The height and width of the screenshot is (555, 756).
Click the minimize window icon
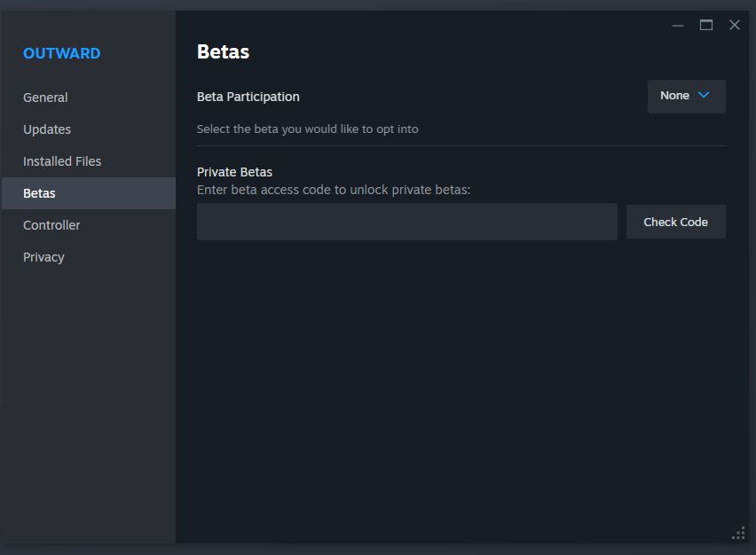(678, 25)
